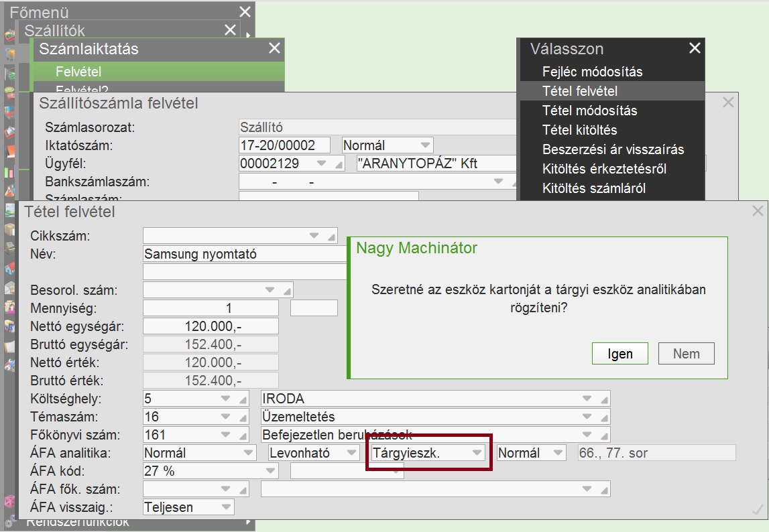This screenshot has height=532, width=769.
Task: Click the second name line under Név
Action: [x=245, y=271]
